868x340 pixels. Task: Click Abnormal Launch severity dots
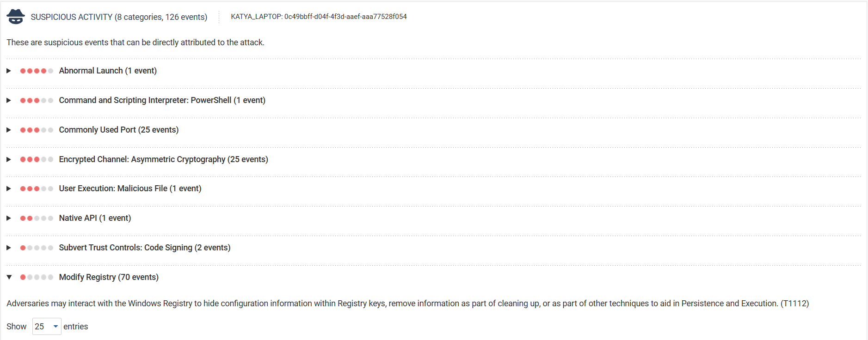[37, 71]
